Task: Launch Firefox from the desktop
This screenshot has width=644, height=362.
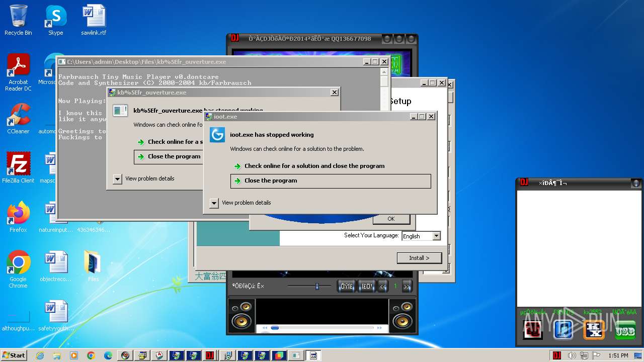Action: (x=18, y=217)
